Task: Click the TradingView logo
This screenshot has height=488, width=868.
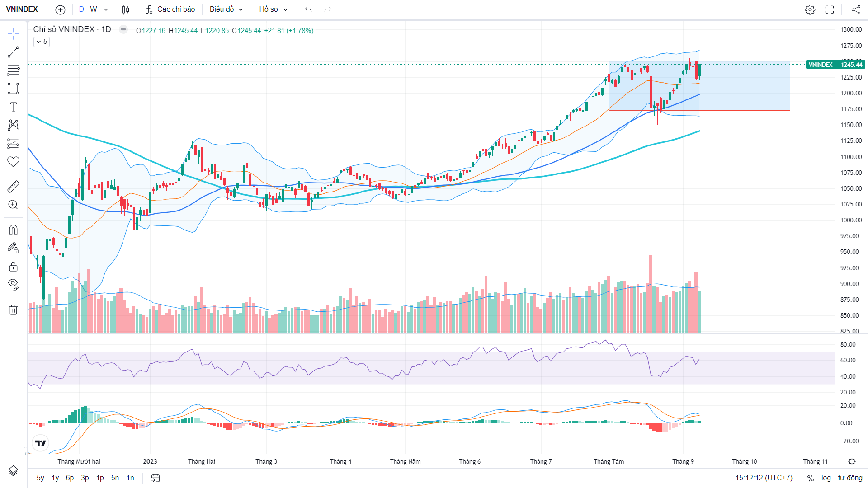Action: pos(41,443)
